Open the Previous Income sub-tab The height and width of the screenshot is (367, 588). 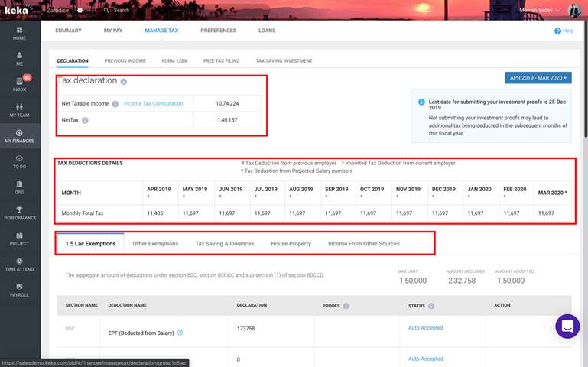pos(125,60)
